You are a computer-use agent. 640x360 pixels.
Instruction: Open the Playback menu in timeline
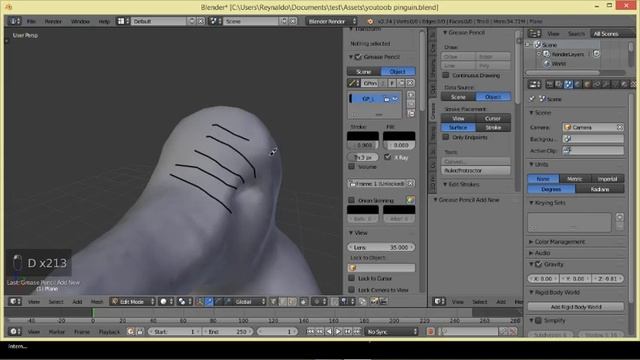coord(109,332)
